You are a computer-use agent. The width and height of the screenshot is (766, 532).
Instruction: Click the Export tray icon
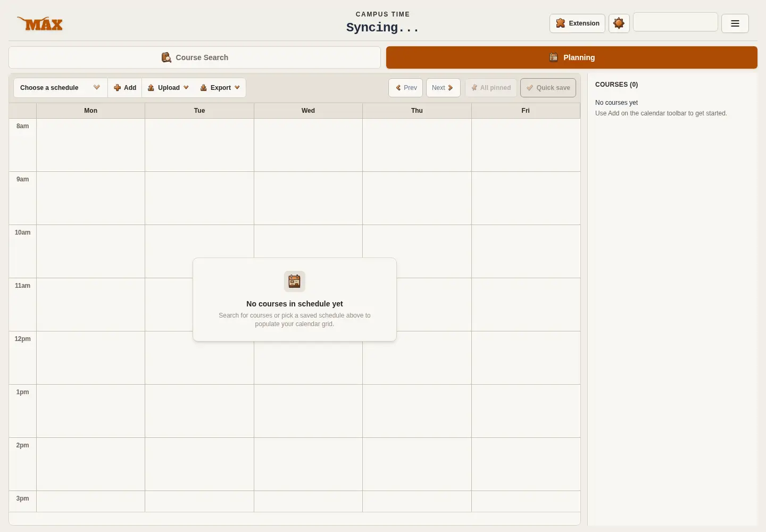(x=204, y=88)
